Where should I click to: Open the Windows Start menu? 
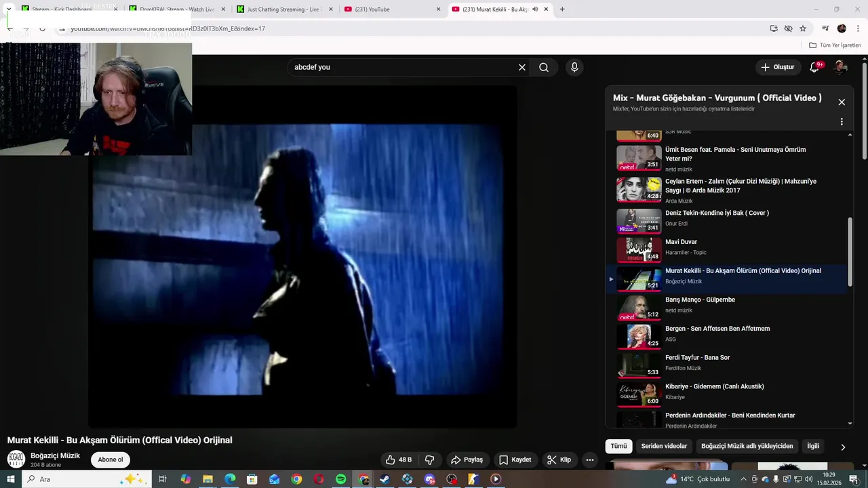[11, 479]
